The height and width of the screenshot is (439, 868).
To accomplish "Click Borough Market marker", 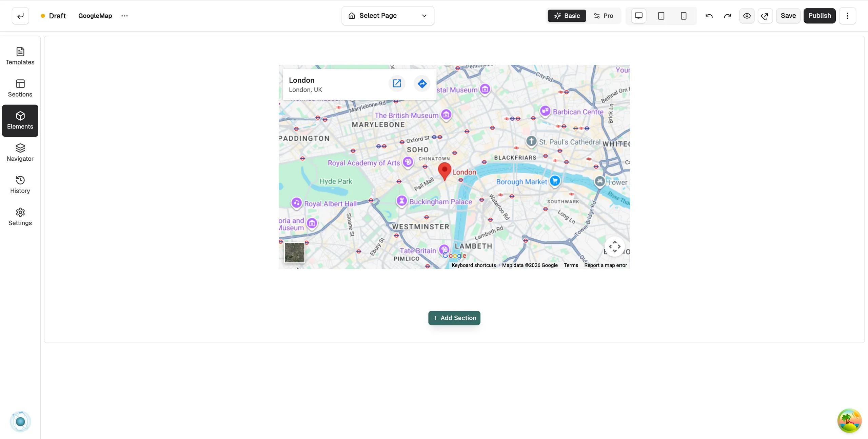I will (x=555, y=181).
